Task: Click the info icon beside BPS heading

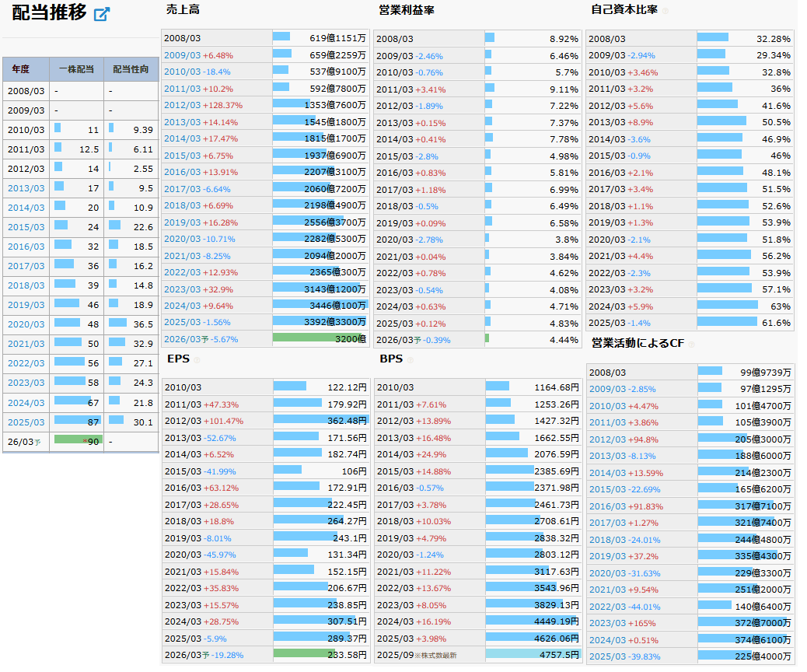Action: tap(410, 360)
